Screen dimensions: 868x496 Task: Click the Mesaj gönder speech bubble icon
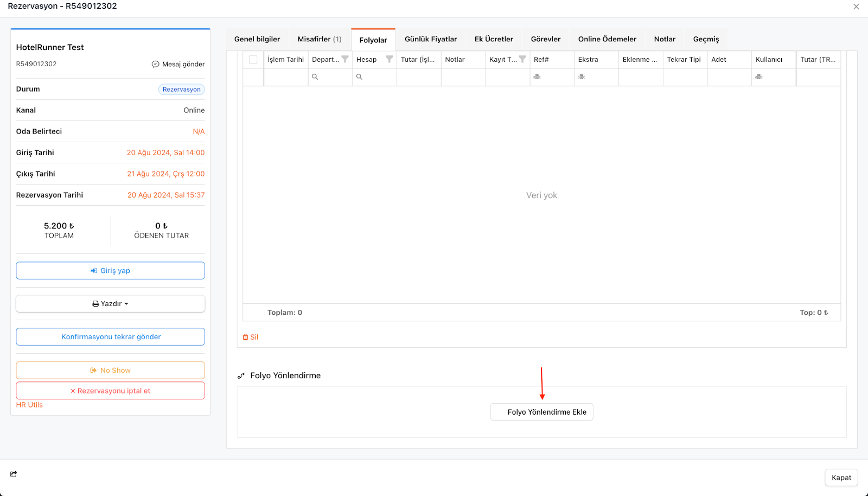pos(155,64)
